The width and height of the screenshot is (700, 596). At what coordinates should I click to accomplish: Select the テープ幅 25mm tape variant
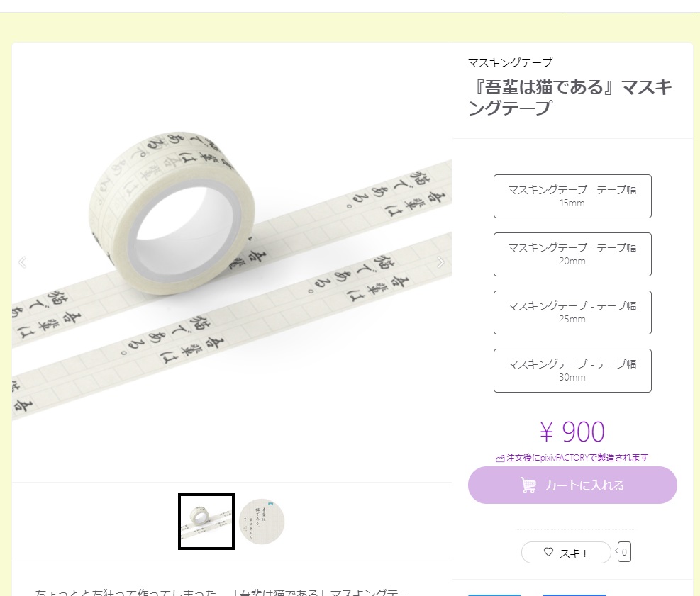(x=572, y=313)
